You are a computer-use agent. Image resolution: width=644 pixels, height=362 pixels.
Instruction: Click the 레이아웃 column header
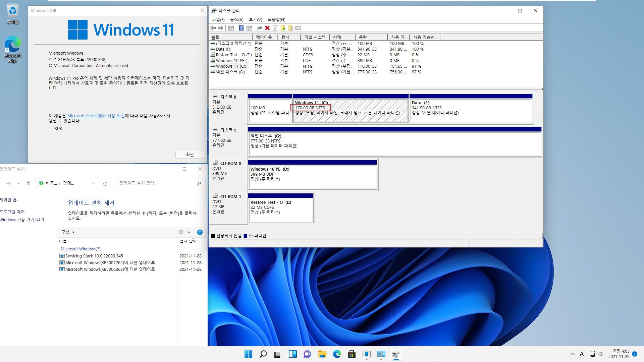coord(265,37)
